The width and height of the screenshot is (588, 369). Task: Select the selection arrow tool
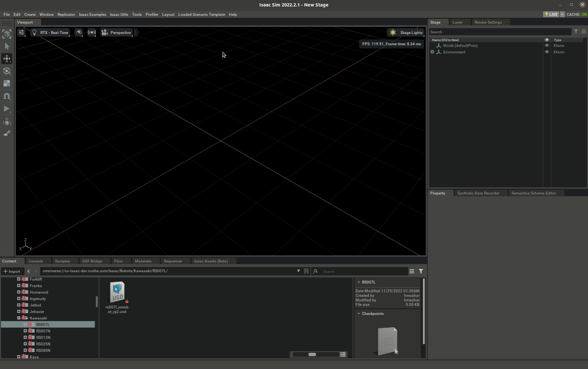(7, 46)
